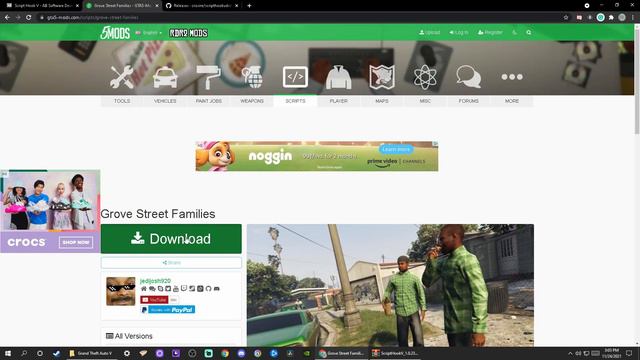
Task: Click the Upload link in header
Action: pos(429,32)
